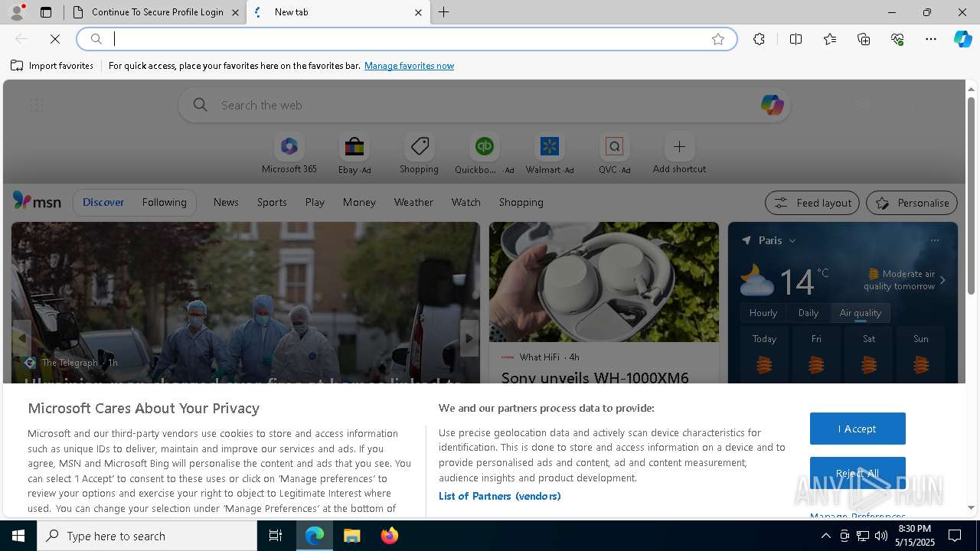980x551 pixels.
Task: Click Import favorites
Action: [x=52, y=66]
